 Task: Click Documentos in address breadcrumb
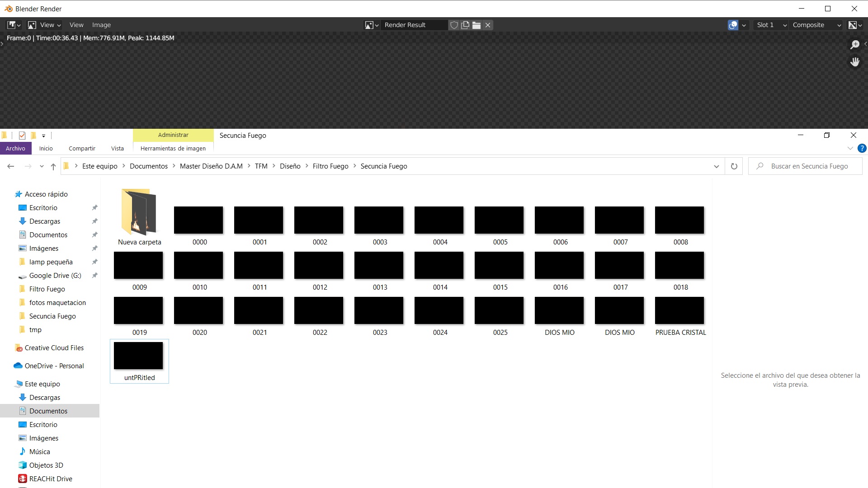pos(148,166)
